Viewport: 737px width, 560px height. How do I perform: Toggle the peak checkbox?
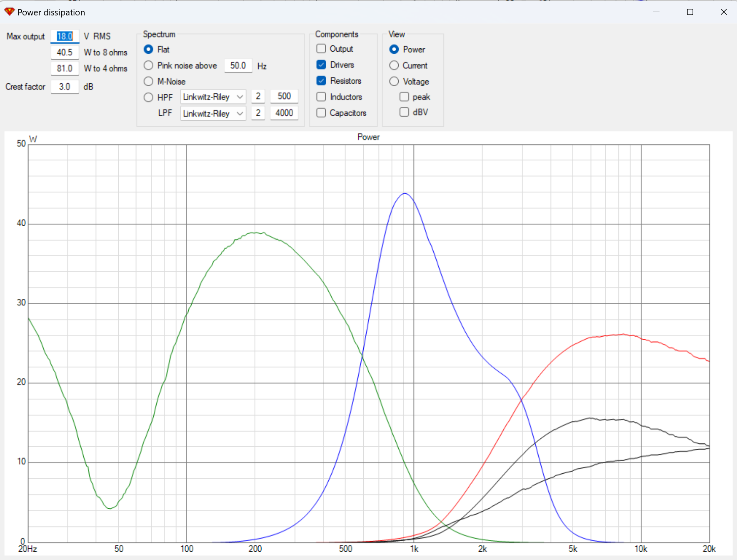point(404,97)
